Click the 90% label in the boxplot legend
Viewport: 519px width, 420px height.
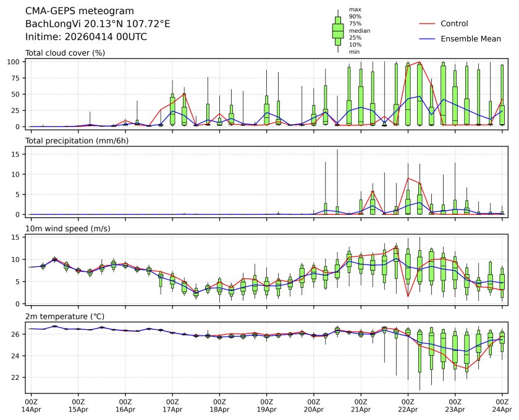click(x=355, y=17)
